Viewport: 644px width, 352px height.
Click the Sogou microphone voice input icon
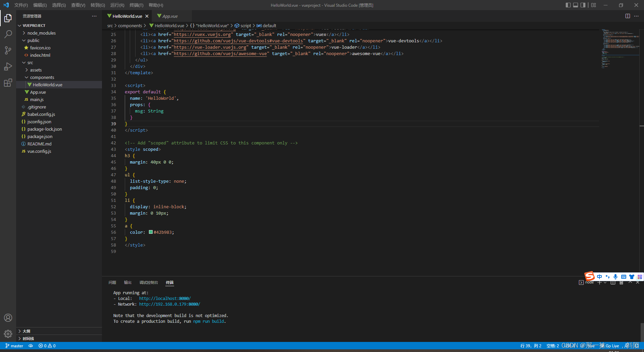click(x=615, y=277)
